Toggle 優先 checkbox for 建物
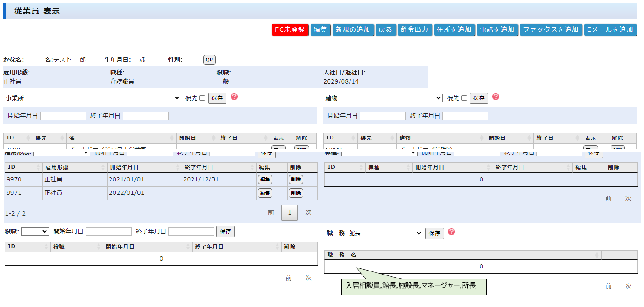The width and height of the screenshot is (644, 307). point(464,98)
